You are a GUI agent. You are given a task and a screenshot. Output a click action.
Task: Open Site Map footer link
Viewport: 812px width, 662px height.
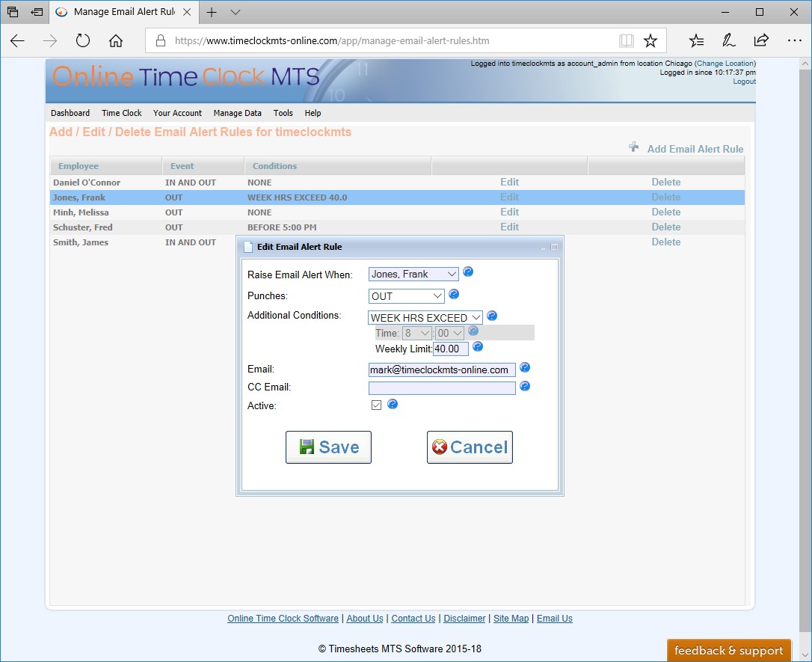point(511,619)
